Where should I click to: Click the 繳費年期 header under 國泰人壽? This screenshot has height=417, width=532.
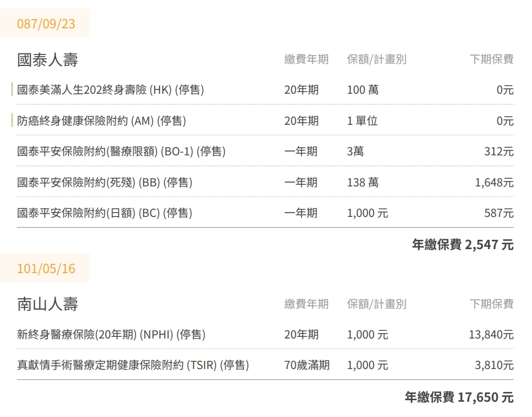coord(307,59)
